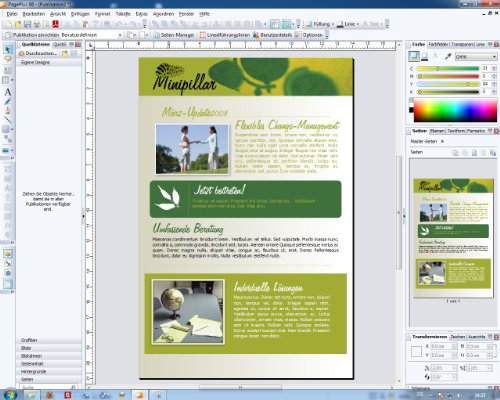Click the C value input field
Viewport: 500px width, 400px height.
click(486, 68)
